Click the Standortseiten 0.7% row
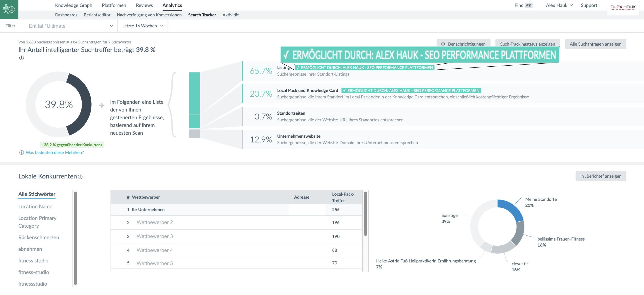 (443, 117)
